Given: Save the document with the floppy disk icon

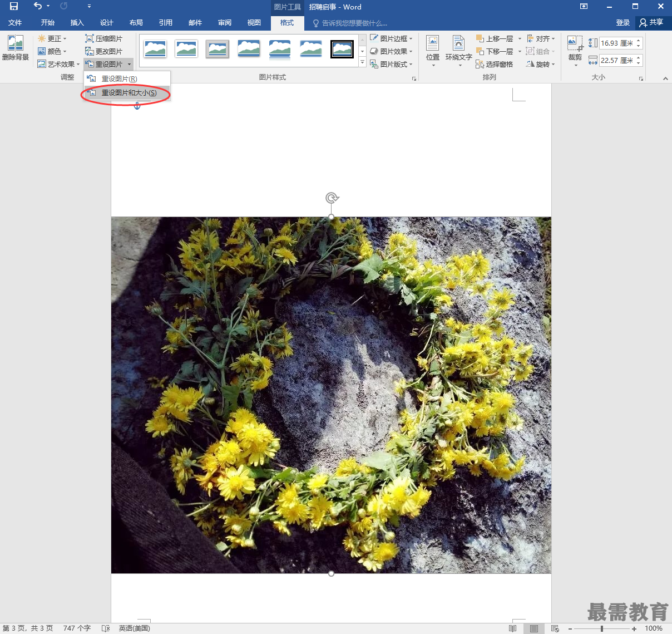Looking at the screenshot, I should point(14,7).
